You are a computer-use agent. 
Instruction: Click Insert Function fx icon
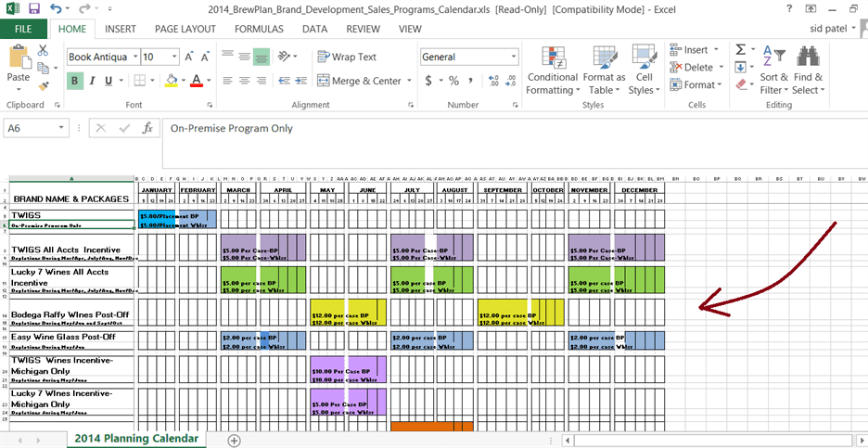pyautogui.click(x=147, y=129)
